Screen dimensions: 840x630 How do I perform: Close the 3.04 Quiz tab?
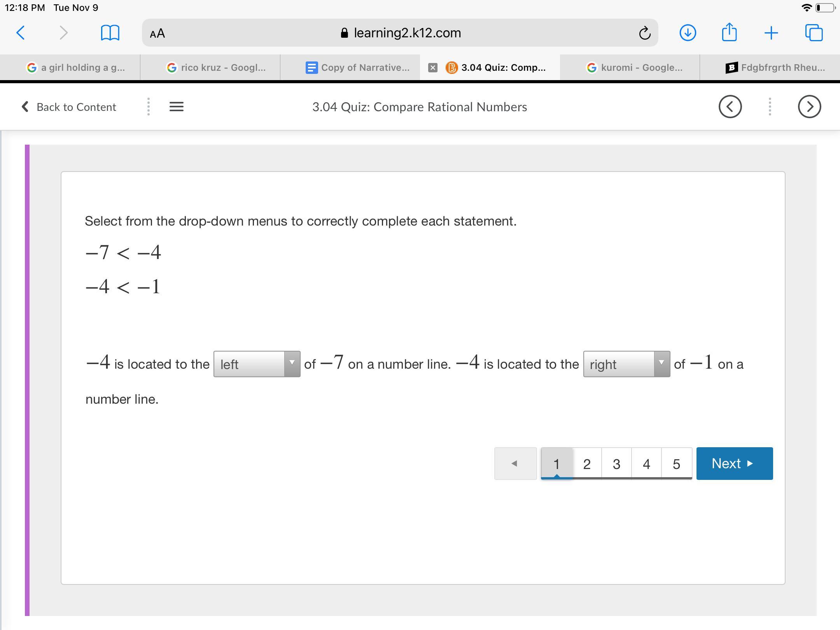pyautogui.click(x=432, y=68)
